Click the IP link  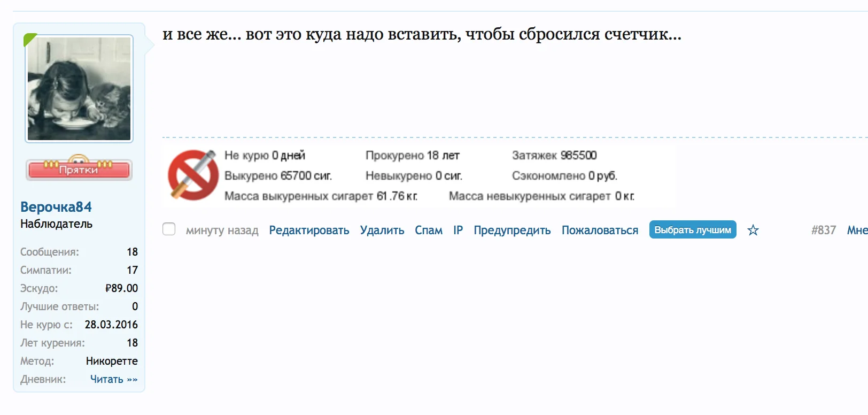(458, 230)
